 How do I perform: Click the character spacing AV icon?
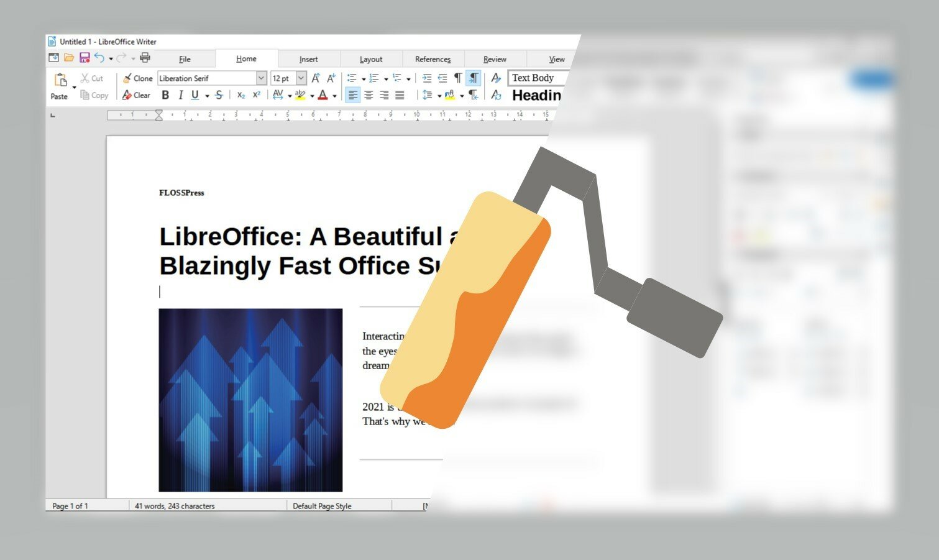(x=278, y=94)
